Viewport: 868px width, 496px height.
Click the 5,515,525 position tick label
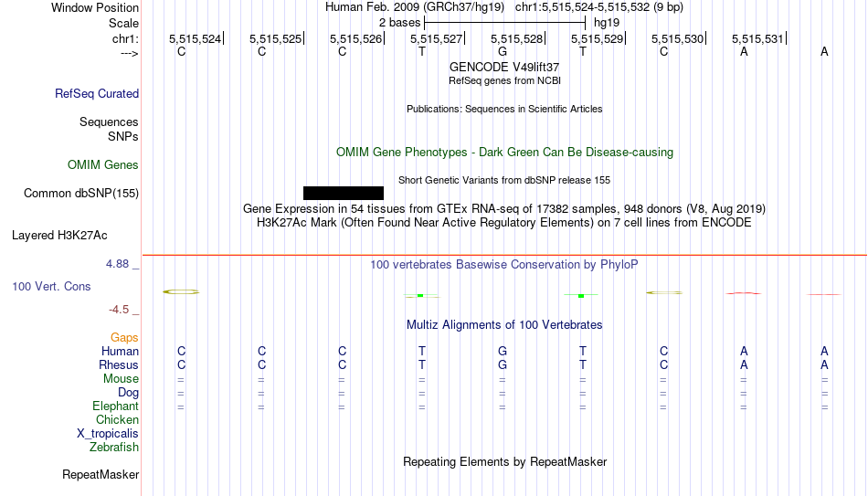tap(276, 38)
